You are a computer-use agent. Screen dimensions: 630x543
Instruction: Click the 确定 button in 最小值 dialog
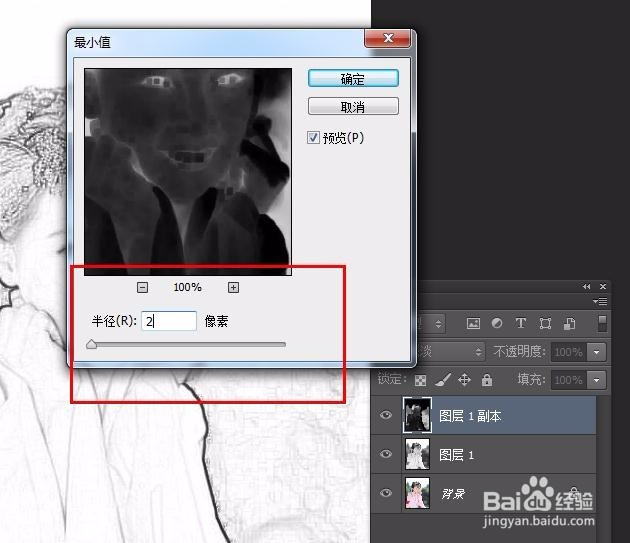pos(353,78)
